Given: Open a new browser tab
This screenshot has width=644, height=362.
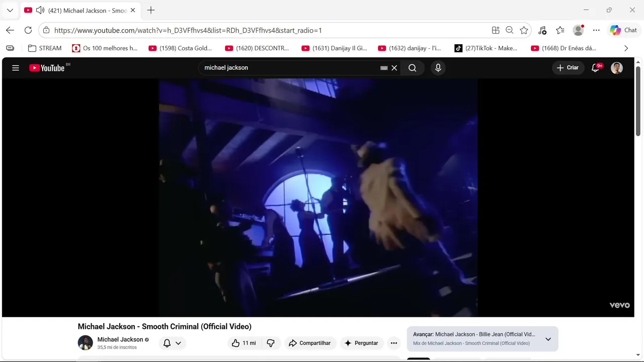Looking at the screenshot, I should pyautogui.click(x=151, y=10).
